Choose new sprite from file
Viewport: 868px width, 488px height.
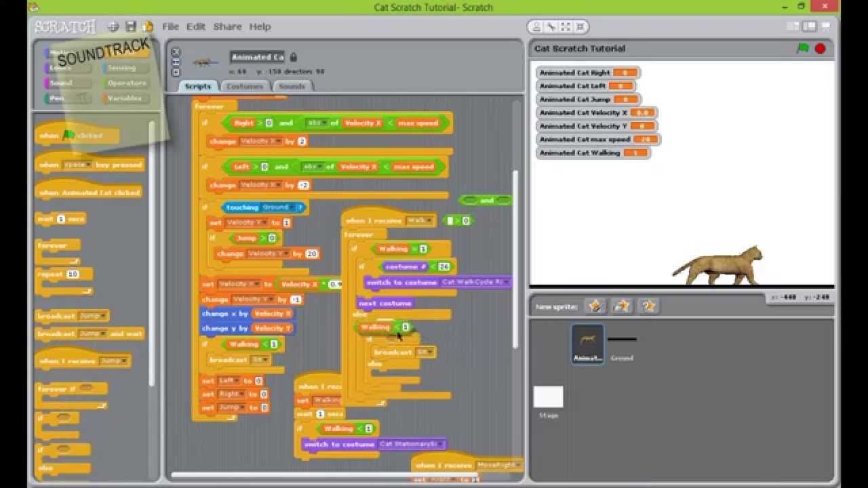pos(622,306)
